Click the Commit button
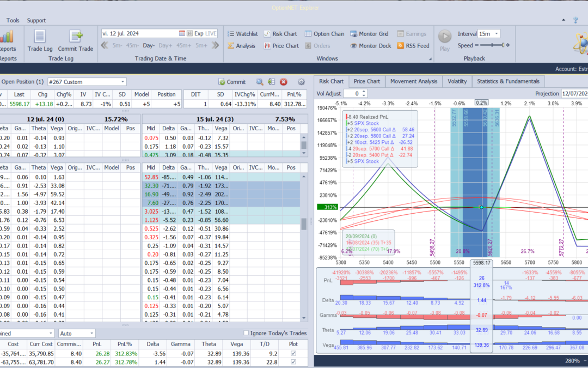588x368 pixels. [x=232, y=82]
